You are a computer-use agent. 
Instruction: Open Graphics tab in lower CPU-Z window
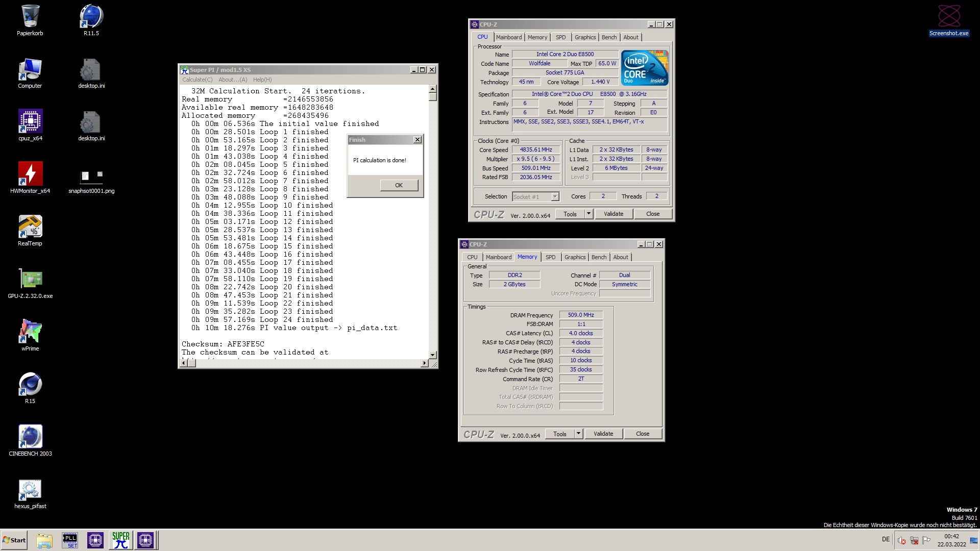point(575,257)
